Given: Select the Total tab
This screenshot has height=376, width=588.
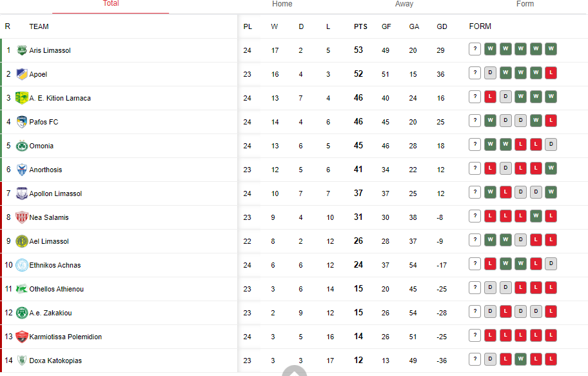Looking at the screenshot, I should (111, 3).
